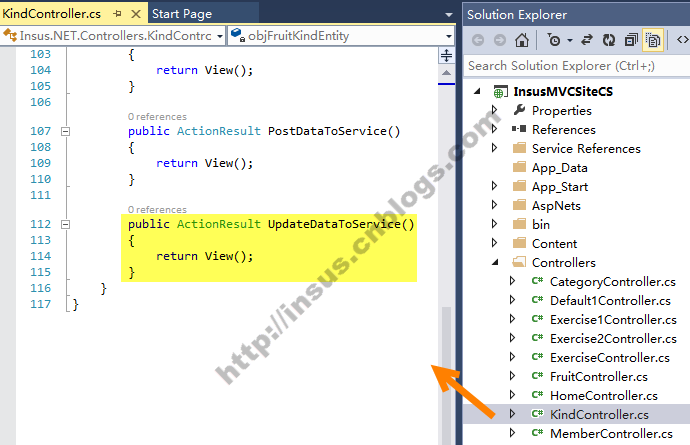Click Sync with Active Document icon

click(x=588, y=40)
